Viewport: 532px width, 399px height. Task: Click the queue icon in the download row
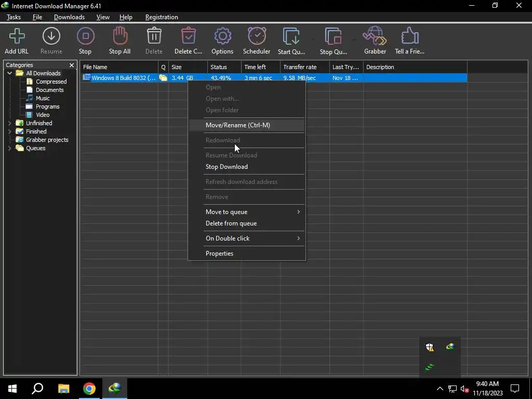163,78
